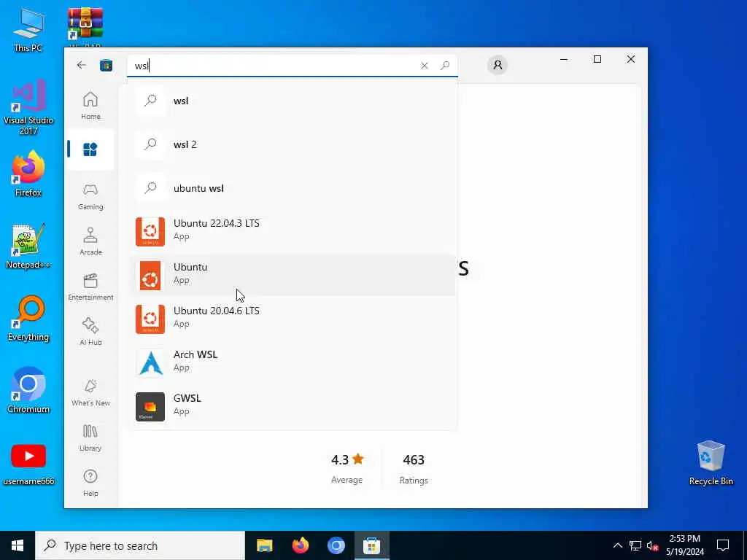Open Ubuntu 22.04.3 LTS app suggestion
The image size is (747, 560).
pos(293,231)
